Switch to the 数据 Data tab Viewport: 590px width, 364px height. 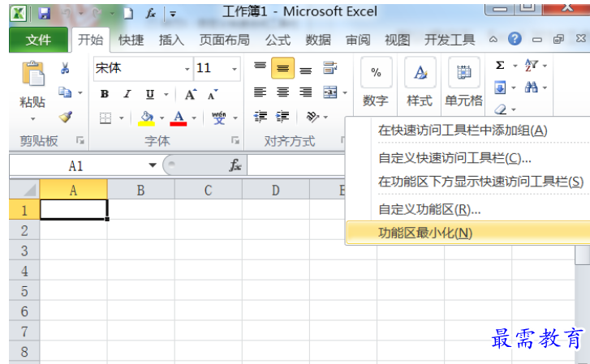318,40
